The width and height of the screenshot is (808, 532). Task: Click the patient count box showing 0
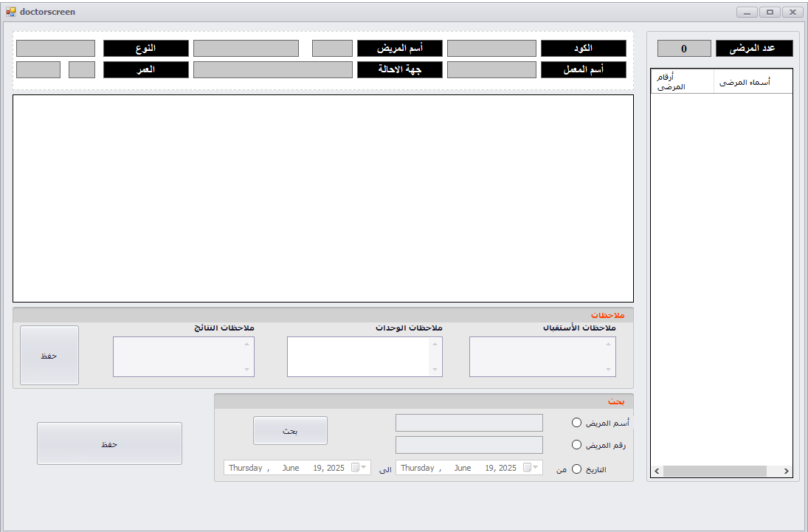(683, 48)
